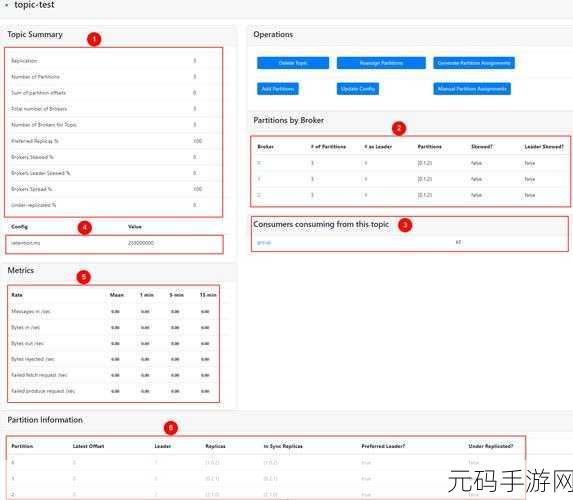Click the Partitions by Broker heading
The image size is (573, 500).
click(289, 120)
